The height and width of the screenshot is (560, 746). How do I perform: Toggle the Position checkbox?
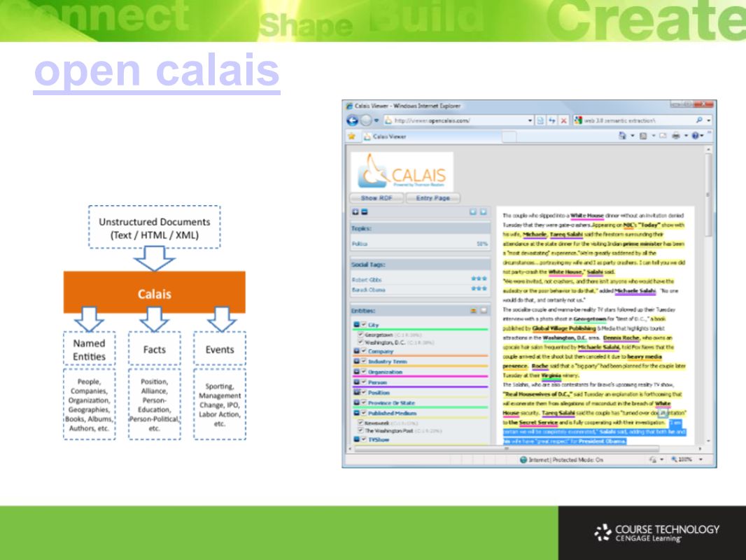coord(363,393)
